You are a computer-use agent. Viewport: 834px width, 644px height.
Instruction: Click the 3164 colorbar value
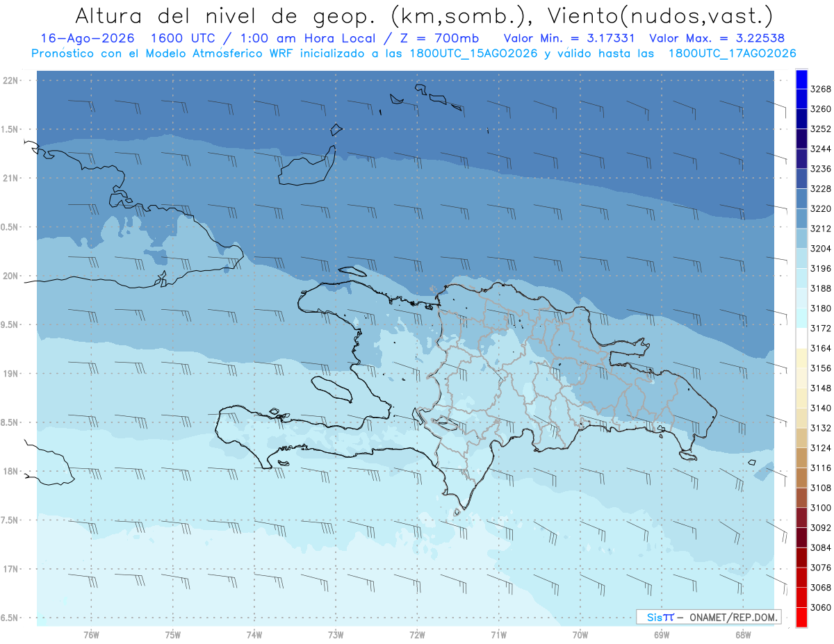pyautogui.click(x=820, y=348)
